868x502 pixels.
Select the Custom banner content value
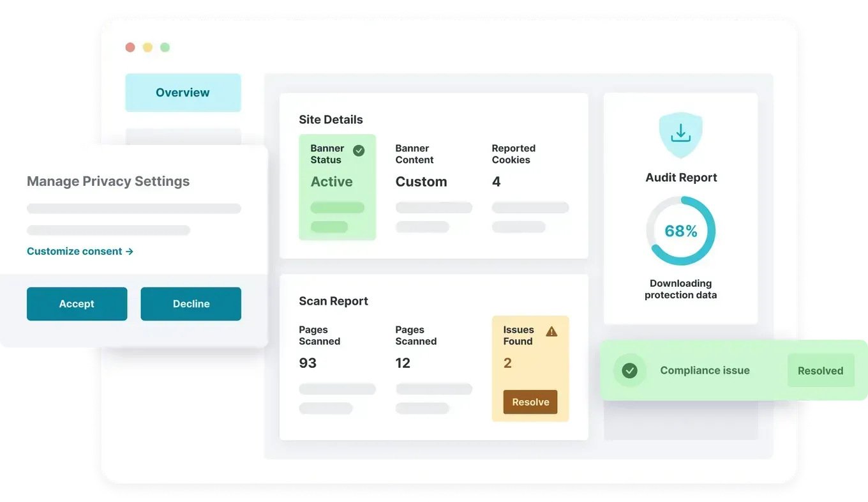pos(421,181)
